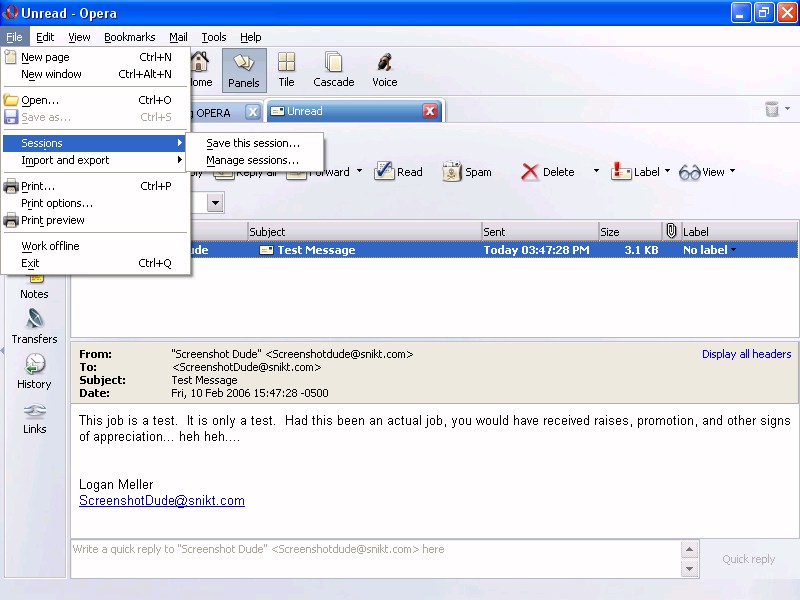Sort messages by Subject column
Viewport: 800px width, 600px height.
tap(364, 232)
